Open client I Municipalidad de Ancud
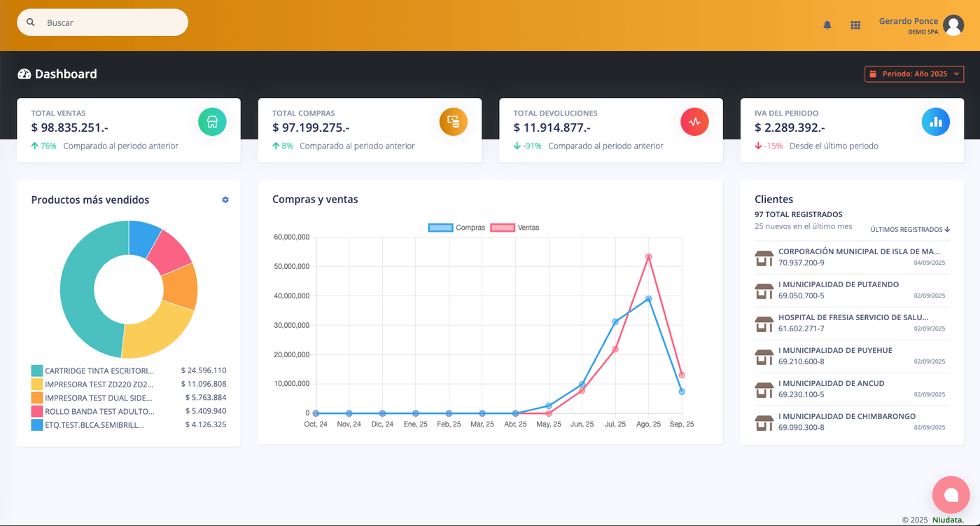The height and width of the screenshot is (526, 980). [831, 383]
